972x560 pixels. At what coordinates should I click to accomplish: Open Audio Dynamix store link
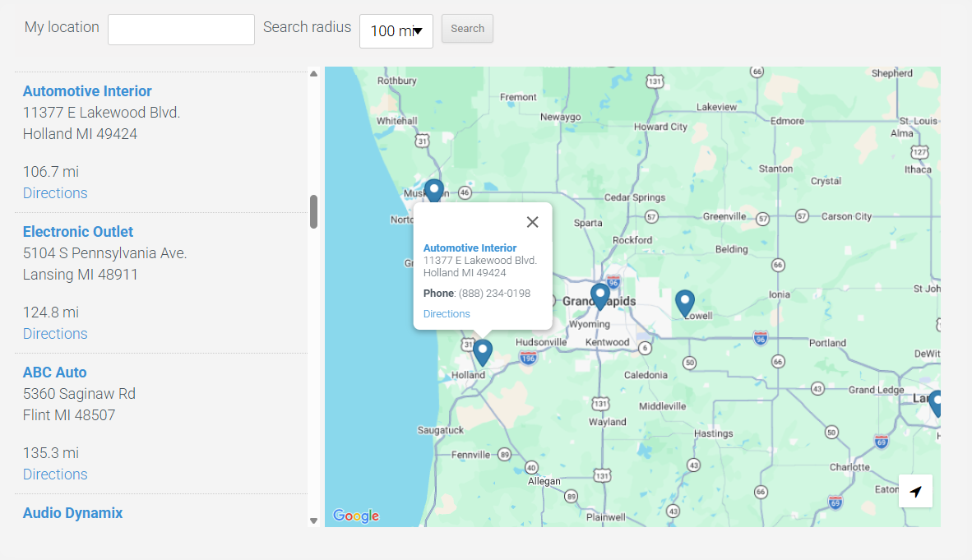[72, 513]
